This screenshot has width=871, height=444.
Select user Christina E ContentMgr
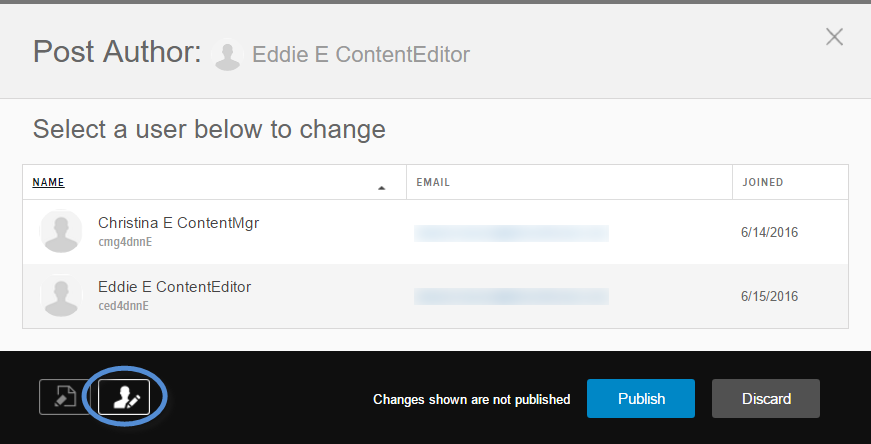click(178, 223)
